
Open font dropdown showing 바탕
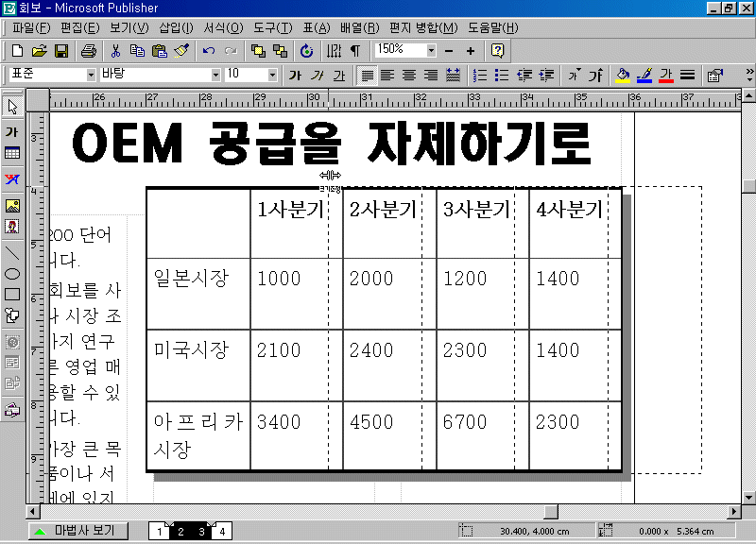[215, 75]
